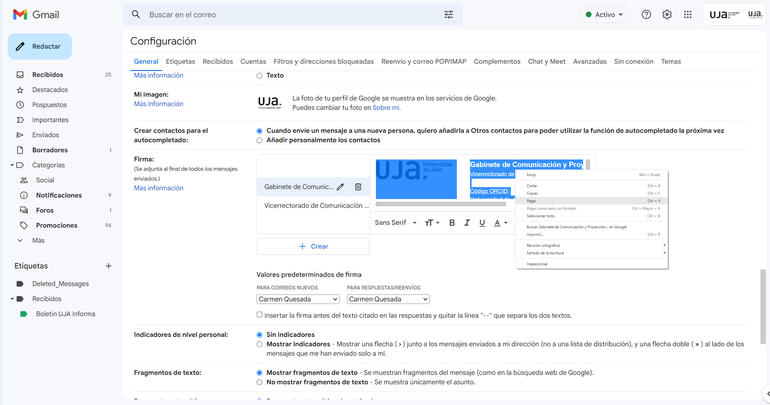
Task: Click the Gmail logo
Action: (x=36, y=15)
